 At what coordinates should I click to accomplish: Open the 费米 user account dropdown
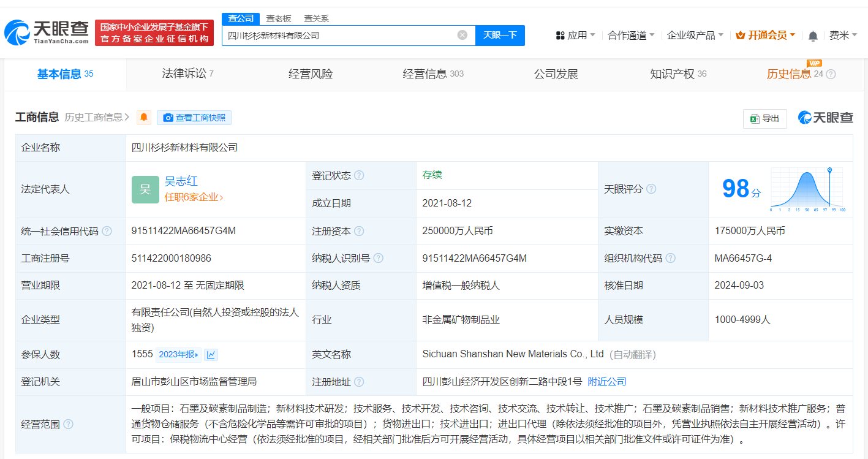(843, 36)
